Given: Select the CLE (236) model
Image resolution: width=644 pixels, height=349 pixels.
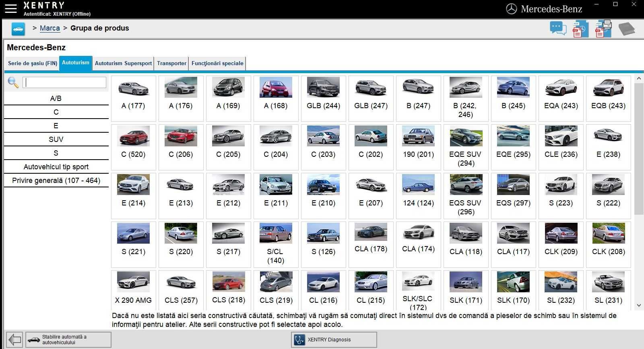Looking at the screenshot, I should point(561,147).
